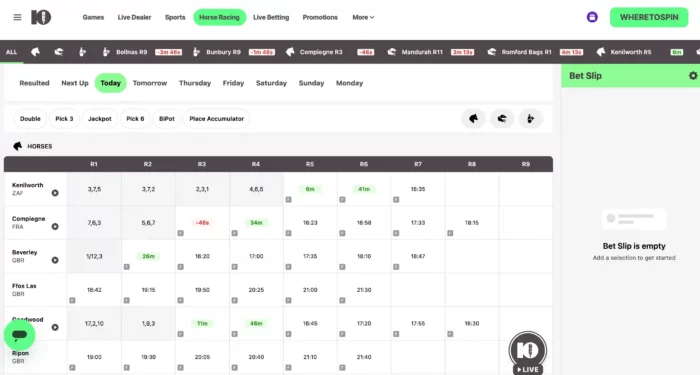Image resolution: width=700 pixels, height=375 pixels.
Task: Open the 10bet LIVE floating badge
Action: click(x=528, y=353)
